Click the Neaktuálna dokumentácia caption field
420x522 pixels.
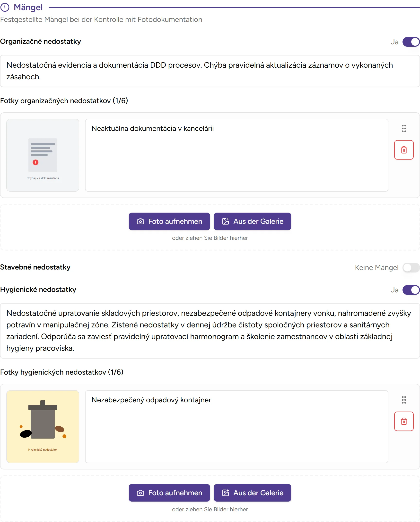click(x=236, y=155)
